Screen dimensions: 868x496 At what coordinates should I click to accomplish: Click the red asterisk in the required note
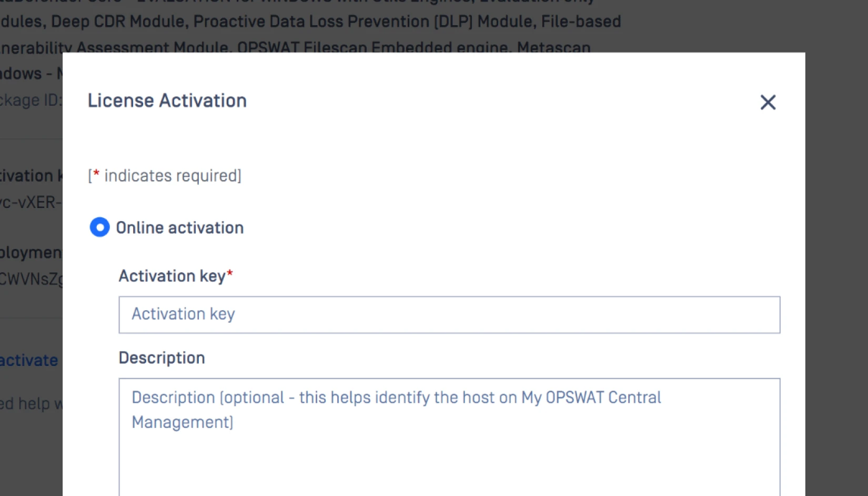[96, 174]
